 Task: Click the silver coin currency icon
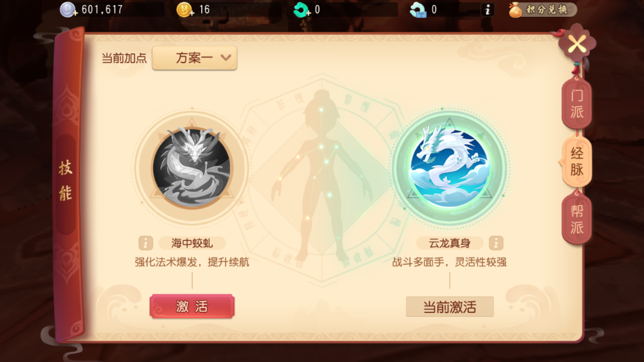(x=68, y=10)
